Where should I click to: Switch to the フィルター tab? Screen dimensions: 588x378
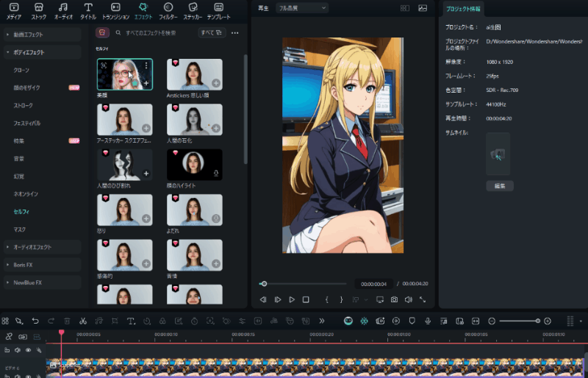168,11
